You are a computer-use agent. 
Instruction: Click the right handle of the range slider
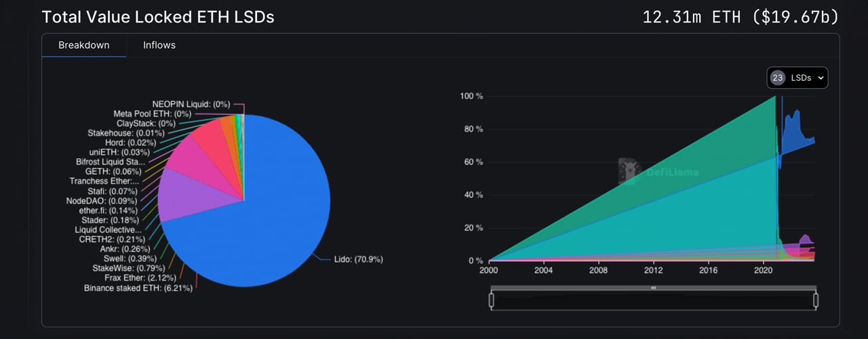point(816,300)
